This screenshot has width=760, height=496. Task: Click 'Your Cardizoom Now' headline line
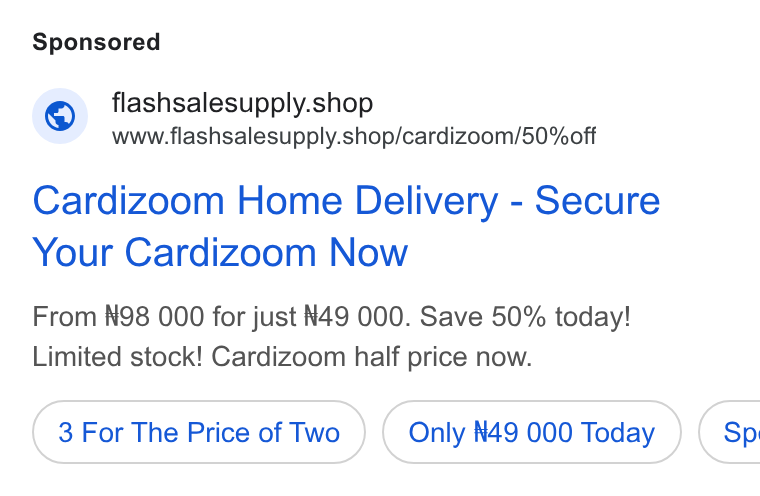click(220, 253)
